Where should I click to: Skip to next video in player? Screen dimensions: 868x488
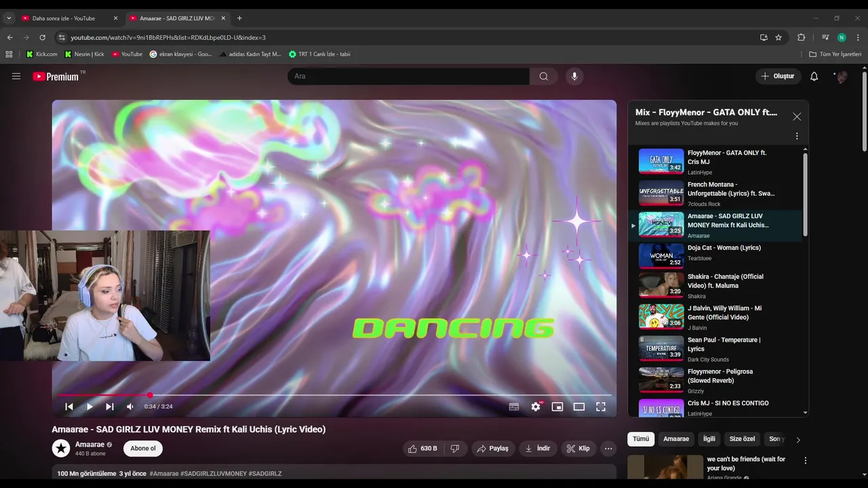(x=110, y=407)
